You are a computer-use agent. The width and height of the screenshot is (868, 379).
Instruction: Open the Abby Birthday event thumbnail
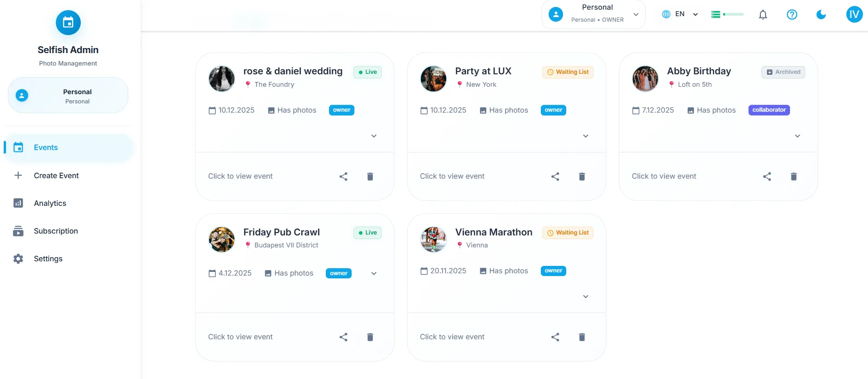645,78
